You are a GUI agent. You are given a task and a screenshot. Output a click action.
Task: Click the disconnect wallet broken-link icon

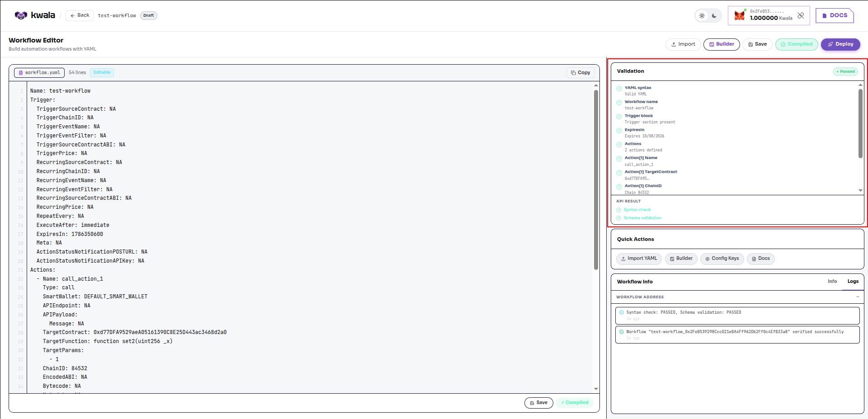[x=801, y=15]
